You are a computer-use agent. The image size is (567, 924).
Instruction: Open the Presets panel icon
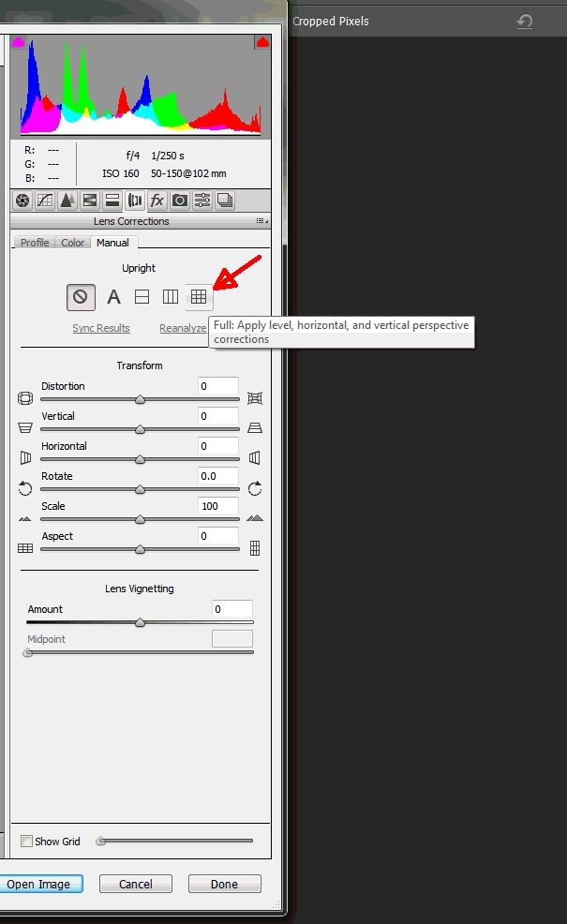point(201,201)
